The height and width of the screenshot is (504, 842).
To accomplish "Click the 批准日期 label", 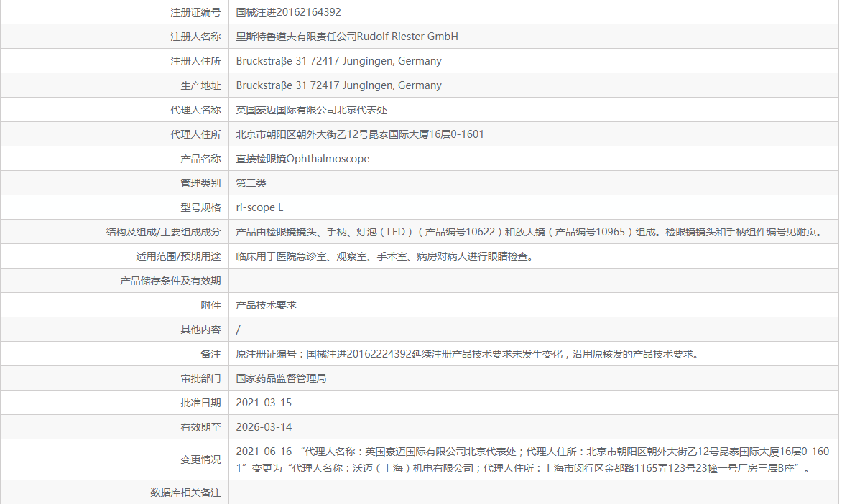I will (x=200, y=403).
